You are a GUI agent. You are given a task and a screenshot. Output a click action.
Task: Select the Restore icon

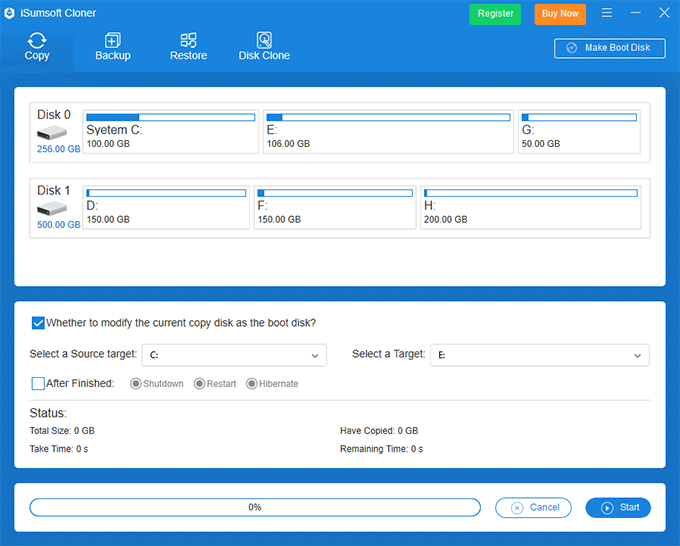pyautogui.click(x=188, y=41)
